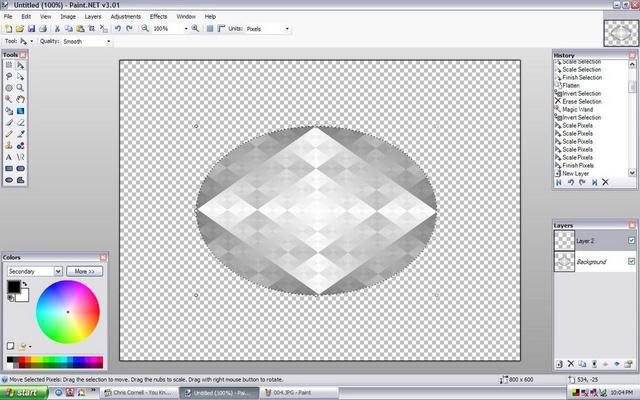Viewport: 640px width, 400px height.
Task: Toggle the rulers icon
Action: (x=221, y=29)
